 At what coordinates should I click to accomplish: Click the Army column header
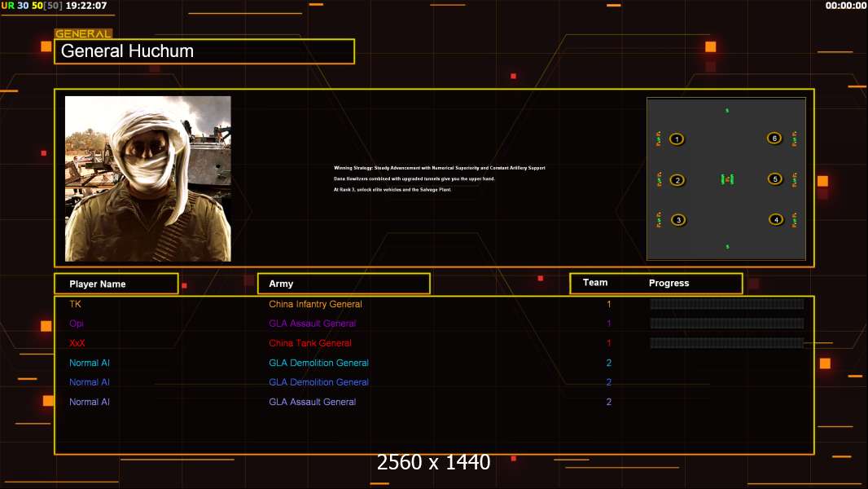(344, 284)
